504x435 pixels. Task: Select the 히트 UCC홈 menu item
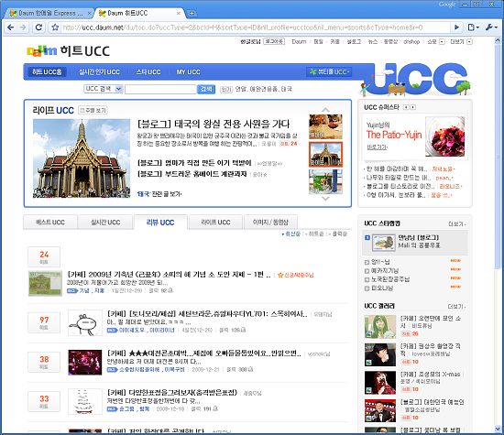click(x=47, y=71)
